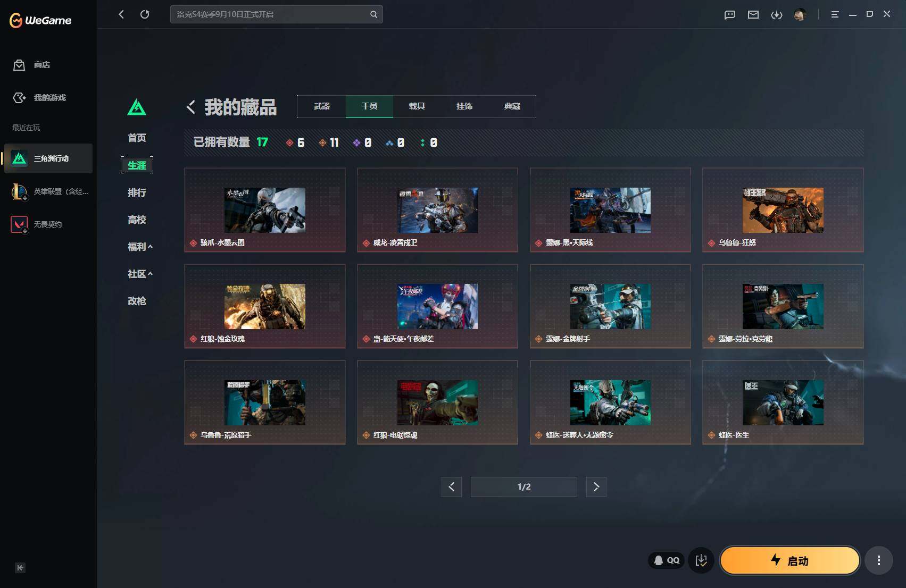Open the 高校 navigation item
906x588 pixels.
point(137,220)
